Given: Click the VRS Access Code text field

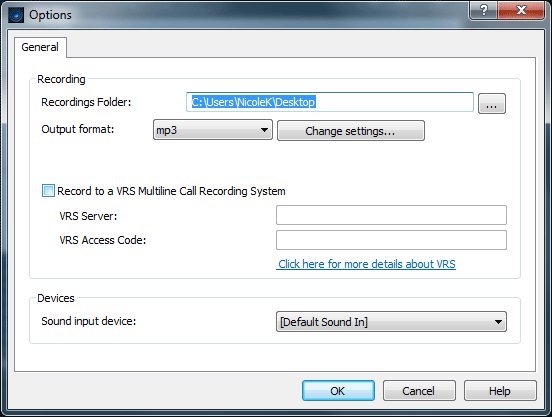Looking at the screenshot, I should (x=391, y=240).
